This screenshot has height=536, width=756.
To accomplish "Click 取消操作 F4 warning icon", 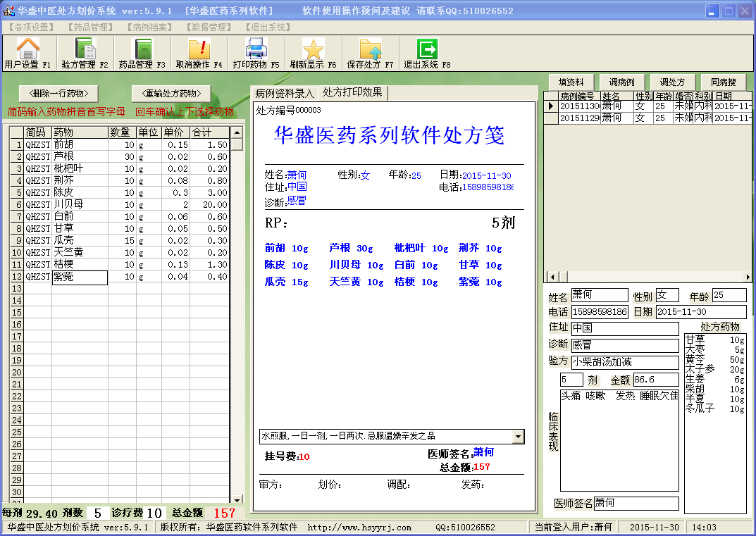I will (x=199, y=48).
